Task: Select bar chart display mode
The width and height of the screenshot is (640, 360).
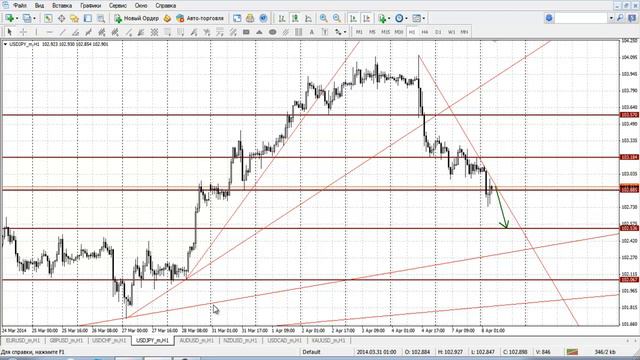Action: tap(282, 18)
